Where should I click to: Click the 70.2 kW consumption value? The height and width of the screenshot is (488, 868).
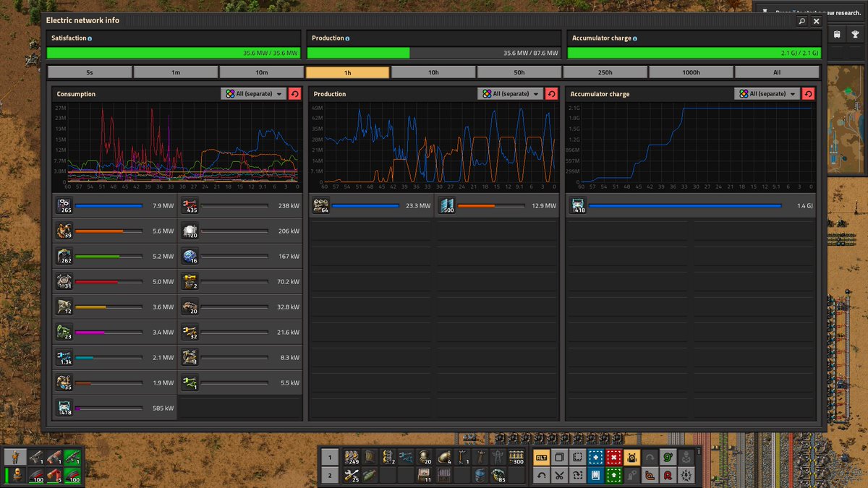coord(289,282)
